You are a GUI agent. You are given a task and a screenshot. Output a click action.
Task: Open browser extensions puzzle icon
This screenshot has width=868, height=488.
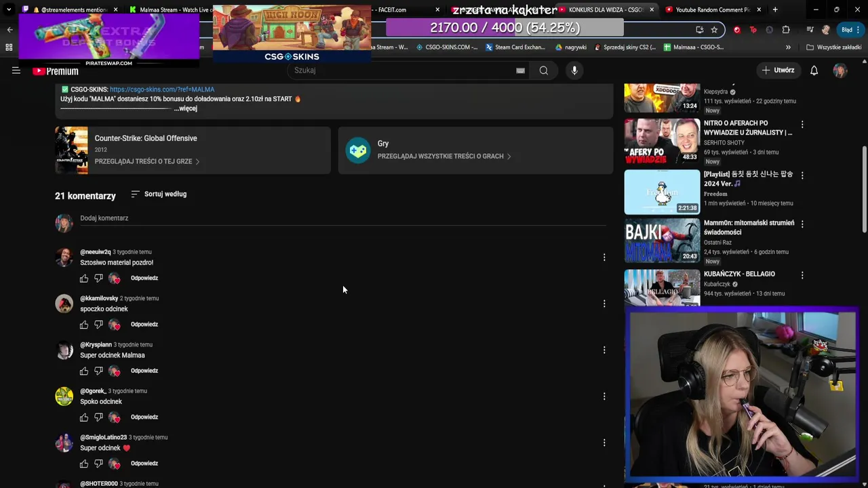coord(786,30)
